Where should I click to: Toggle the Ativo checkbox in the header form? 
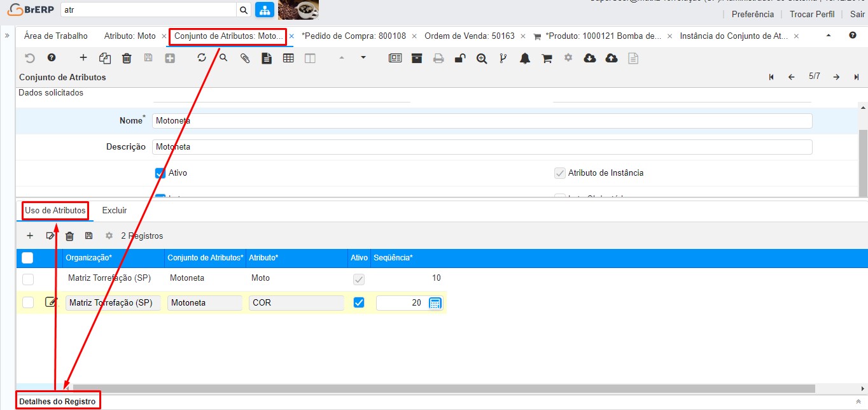[x=160, y=173]
